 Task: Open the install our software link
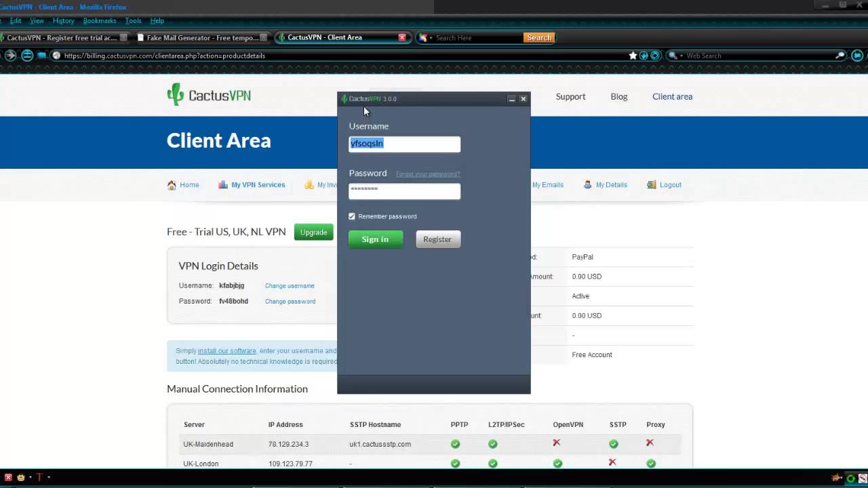[227, 351]
